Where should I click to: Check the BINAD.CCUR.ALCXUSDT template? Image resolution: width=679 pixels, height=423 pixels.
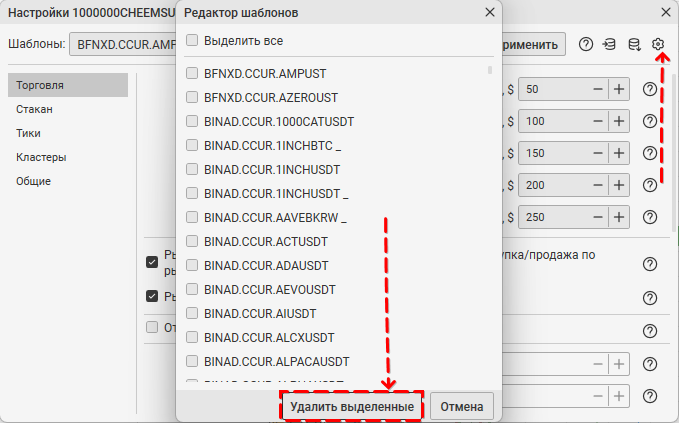click(192, 337)
